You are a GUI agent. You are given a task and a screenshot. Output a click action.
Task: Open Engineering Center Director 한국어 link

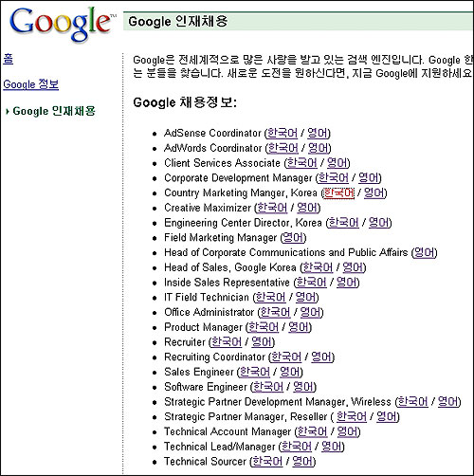pos(344,223)
